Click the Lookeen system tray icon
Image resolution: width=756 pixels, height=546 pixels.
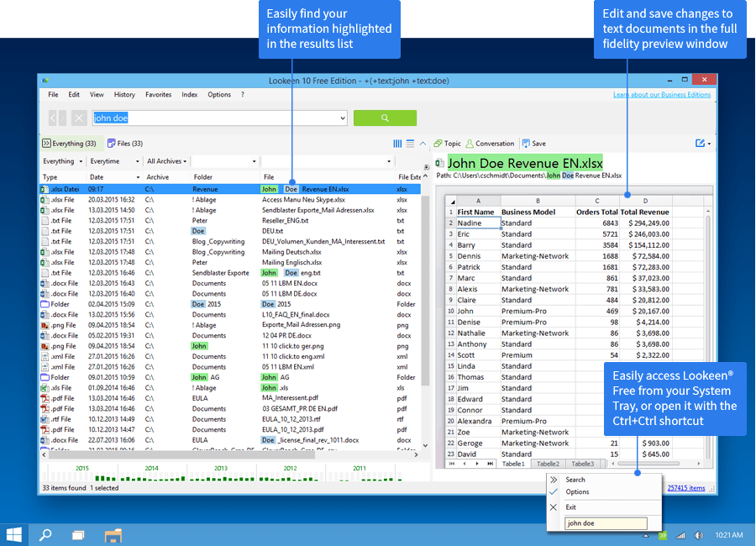coord(662,535)
